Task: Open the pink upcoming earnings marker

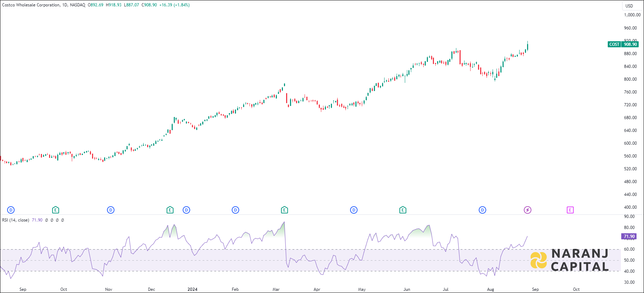Action: tap(570, 210)
